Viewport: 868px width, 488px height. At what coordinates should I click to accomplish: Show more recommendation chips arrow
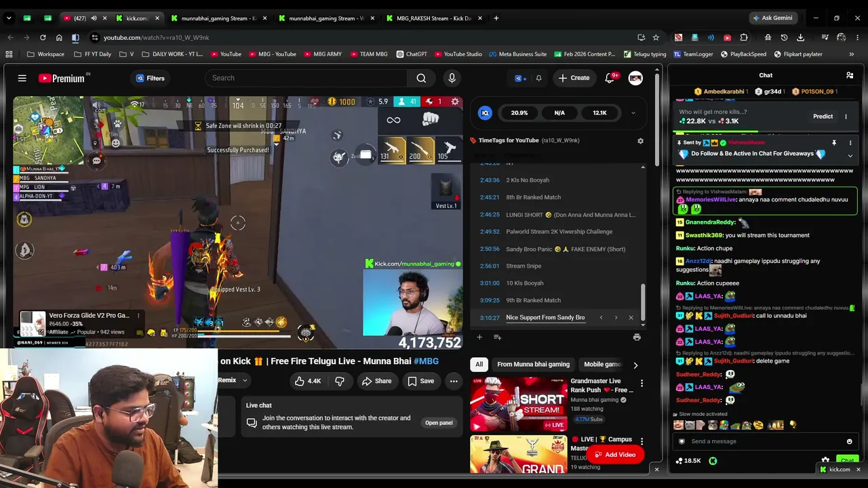point(635,365)
